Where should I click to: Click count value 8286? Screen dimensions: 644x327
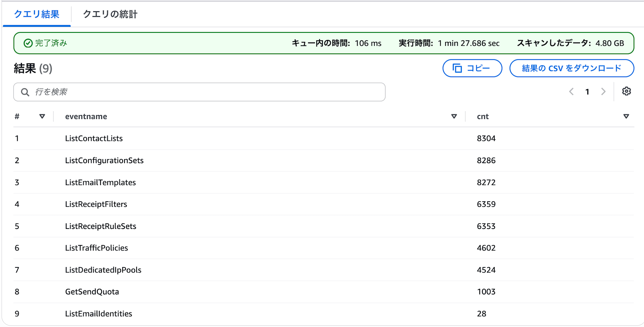tap(486, 161)
